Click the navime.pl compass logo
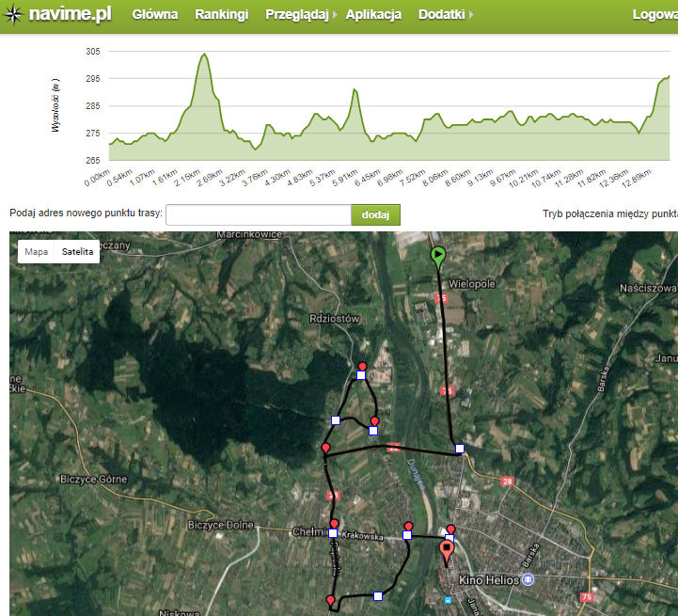 tap(13, 14)
